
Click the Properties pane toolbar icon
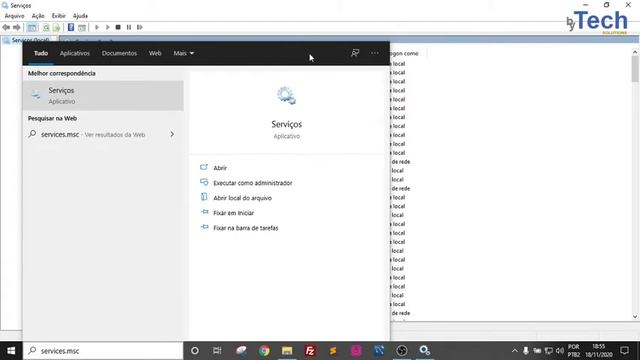tap(82, 27)
